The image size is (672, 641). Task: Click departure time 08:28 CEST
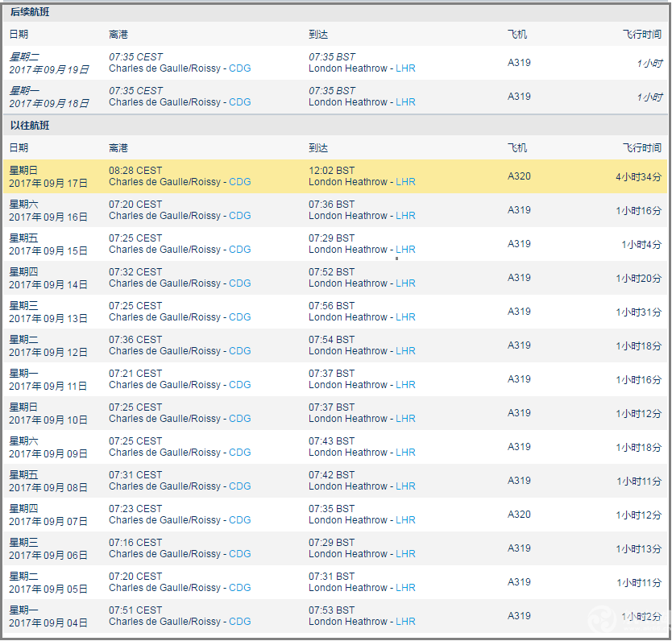point(135,171)
